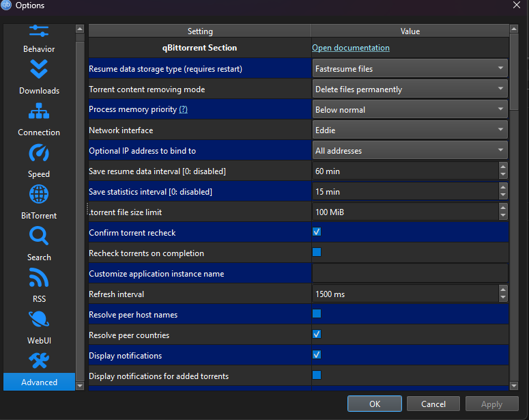Click sidebar scrollbar down arrow
529x420 pixels.
[x=80, y=386]
